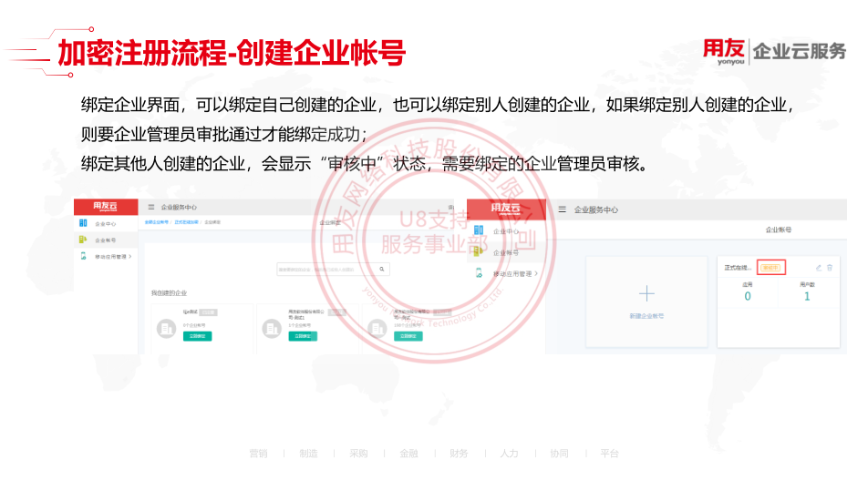Click 移动应用管理 phone icon in left screenshot

tap(83, 256)
